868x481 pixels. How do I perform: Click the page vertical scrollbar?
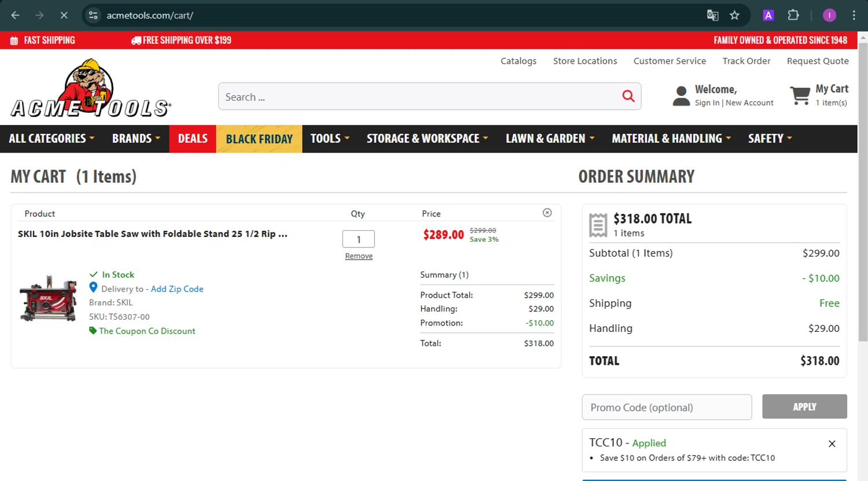[863, 191]
